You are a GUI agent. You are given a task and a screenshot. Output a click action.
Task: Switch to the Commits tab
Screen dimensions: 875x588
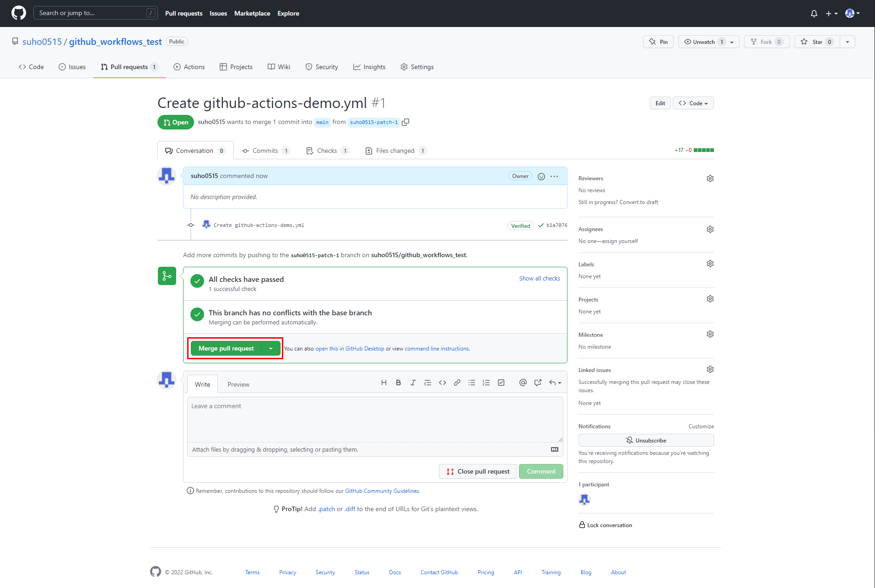click(x=265, y=151)
